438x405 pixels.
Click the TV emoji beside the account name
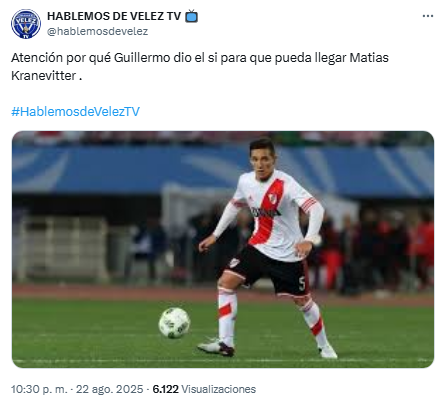click(x=191, y=16)
